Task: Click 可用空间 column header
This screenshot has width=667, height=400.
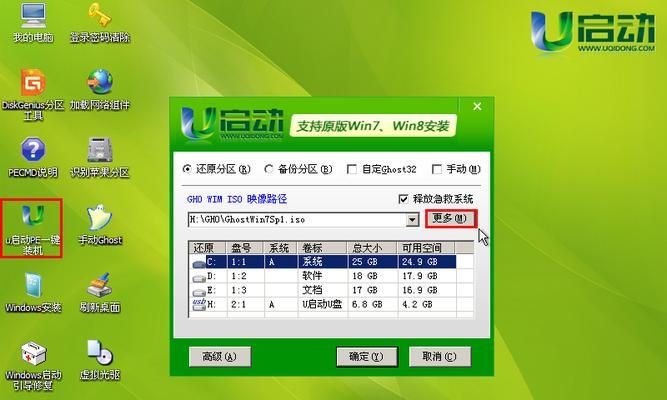Action: click(x=426, y=248)
